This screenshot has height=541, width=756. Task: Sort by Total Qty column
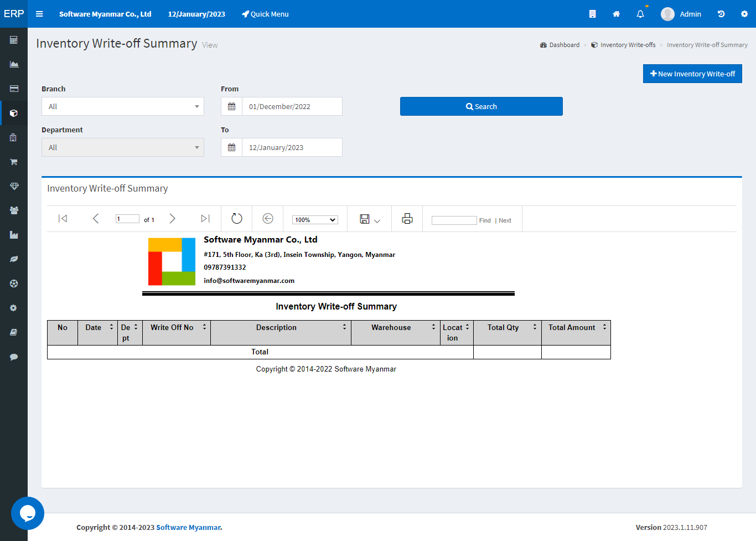pos(535,327)
